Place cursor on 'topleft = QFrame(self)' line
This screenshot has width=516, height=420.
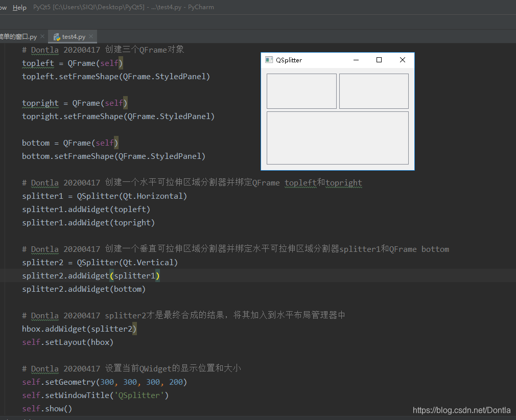click(73, 63)
